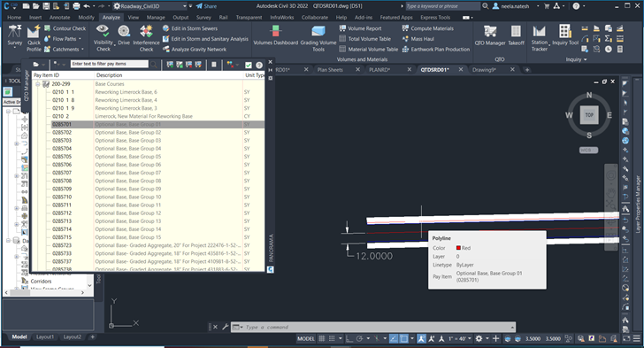Toggle the green checkmark in QTO Manager toolbar

pyautogui.click(x=248, y=65)
